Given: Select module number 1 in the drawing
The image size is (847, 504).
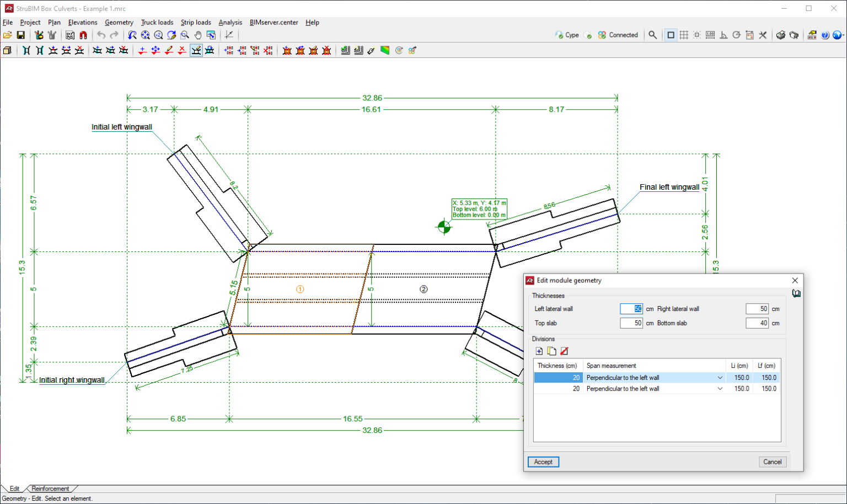Looking at the screenshot, I should pos(300,289).
